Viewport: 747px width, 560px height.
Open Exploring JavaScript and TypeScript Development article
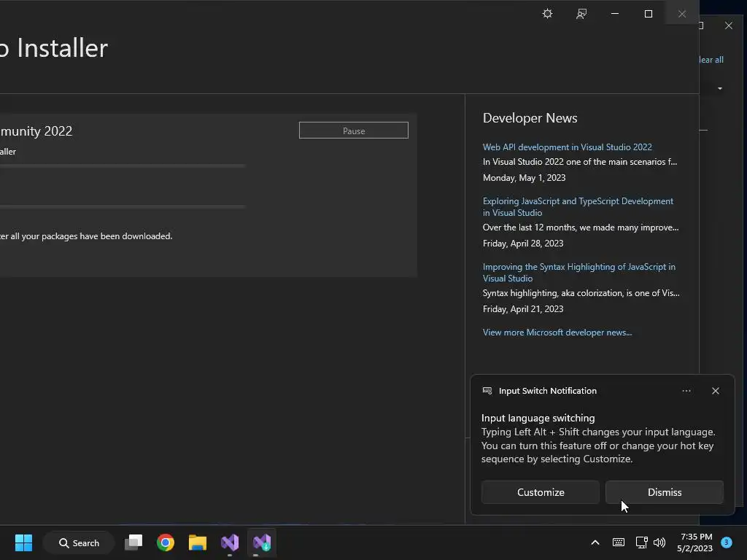pyautogui.click(x=578, y=206)
